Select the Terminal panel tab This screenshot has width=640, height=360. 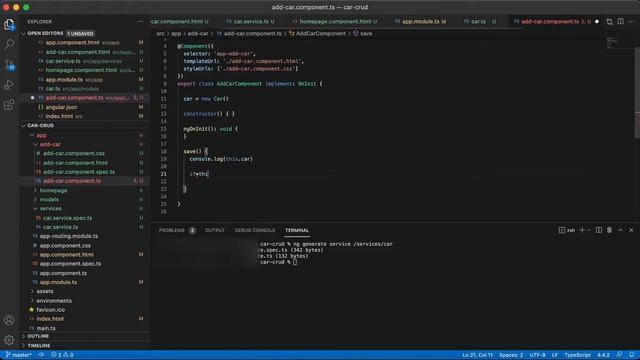tap(297, 231)
